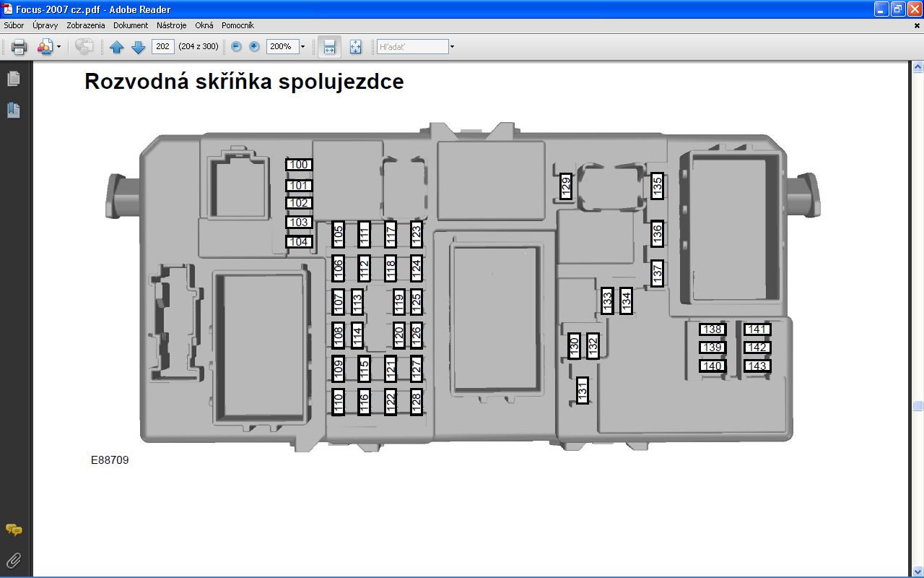The height and width of the screenshot is (578, 924).
Task: Open the Pomocník menu
Action: pyautogui.click(x=237, y=25)
